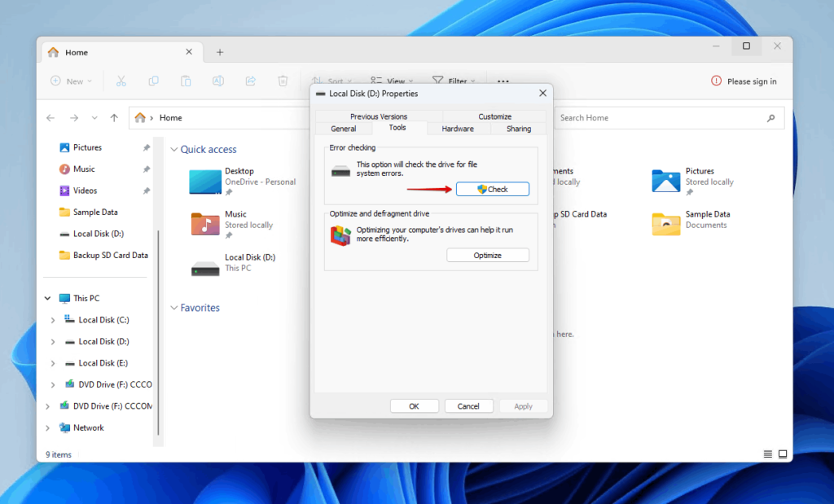Click the Delete icon in the toolbar

[x=283, y=81]
